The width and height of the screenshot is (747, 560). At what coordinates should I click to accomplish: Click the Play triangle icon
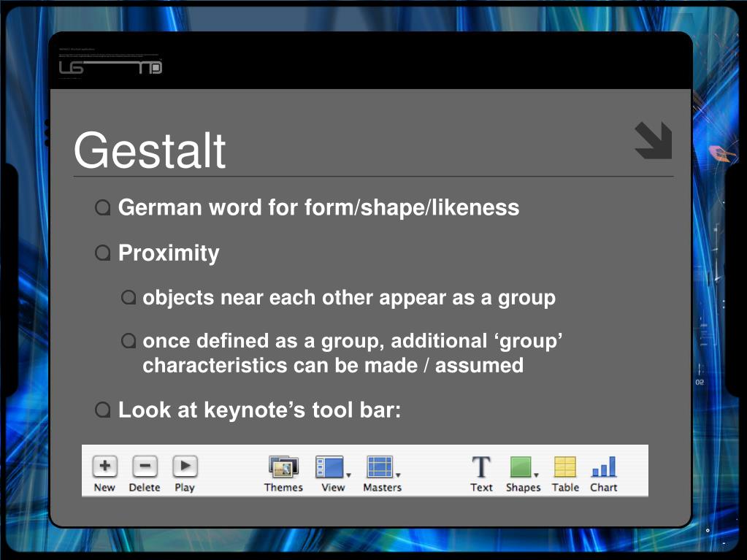point(185,467)
